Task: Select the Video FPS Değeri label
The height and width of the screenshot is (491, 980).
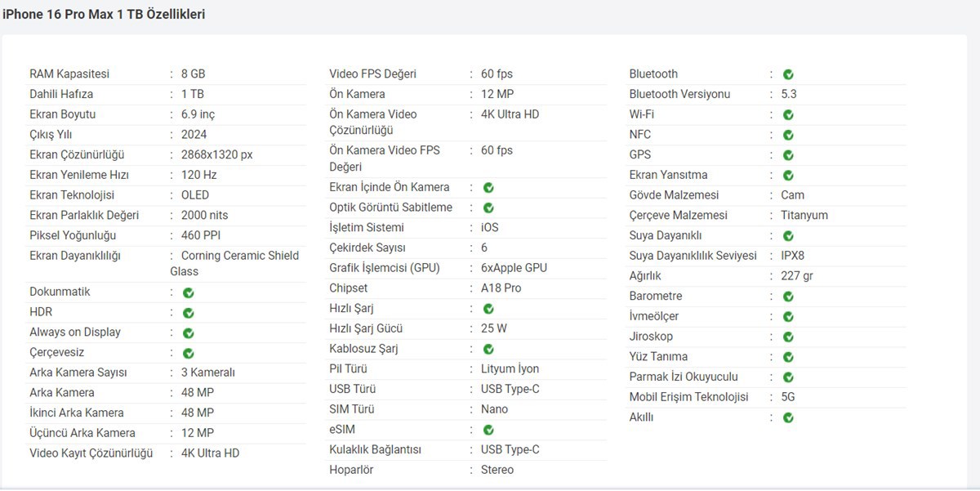Action: point(372,74)
